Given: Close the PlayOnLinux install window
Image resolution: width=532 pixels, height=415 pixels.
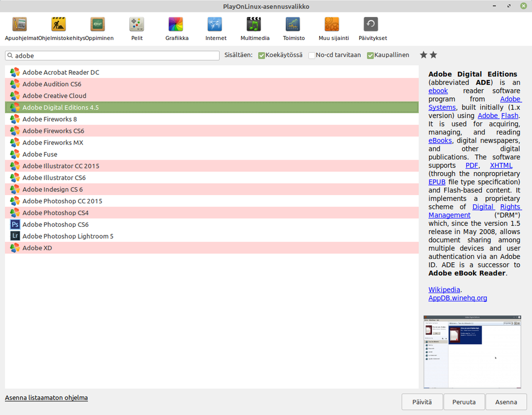Looking at the screenshot, I should 524,6.
